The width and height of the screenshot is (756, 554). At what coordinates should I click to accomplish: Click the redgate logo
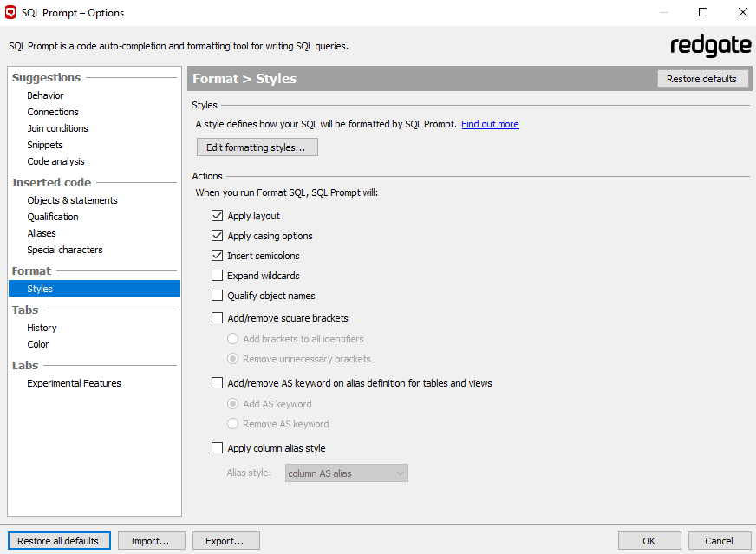coord(711,46)
